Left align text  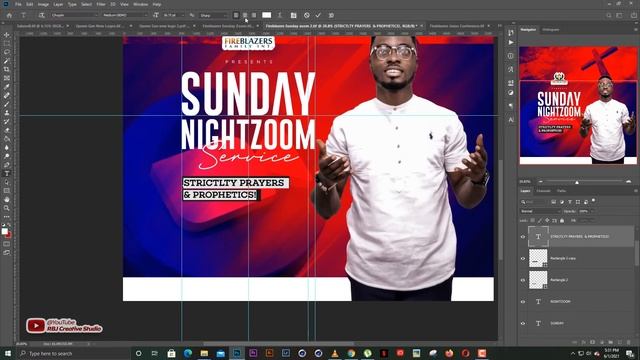coord(236,15)
